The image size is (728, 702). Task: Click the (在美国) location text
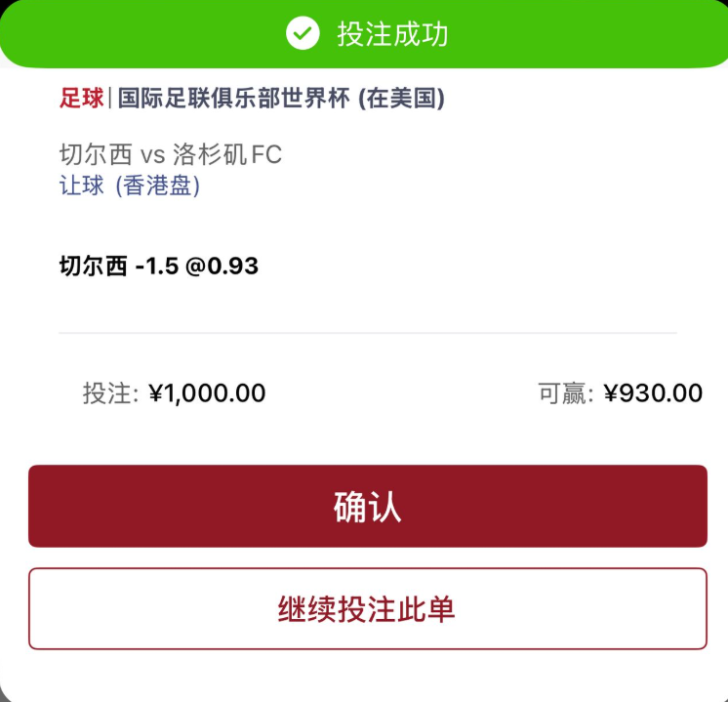pyautogui.click(x=402, y=98)
